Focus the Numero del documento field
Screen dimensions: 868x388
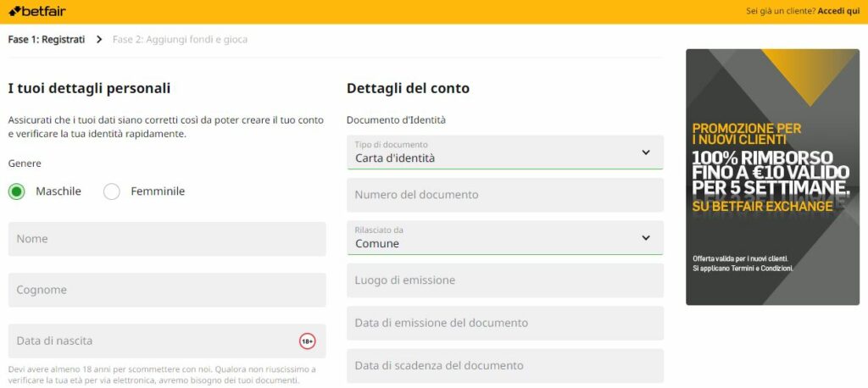click(x=505, y=195)
